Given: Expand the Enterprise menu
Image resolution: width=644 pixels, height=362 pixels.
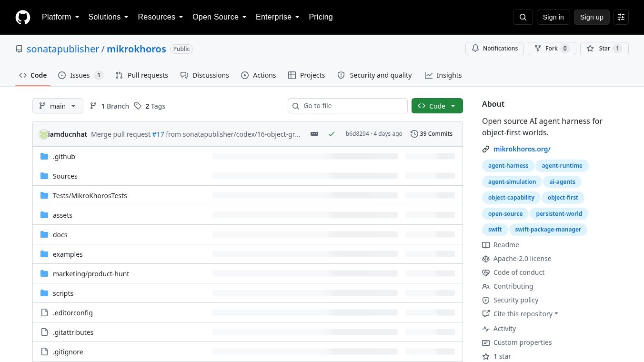Looking at the screenshot, I should pyautogui.click(x=277, y=17).
